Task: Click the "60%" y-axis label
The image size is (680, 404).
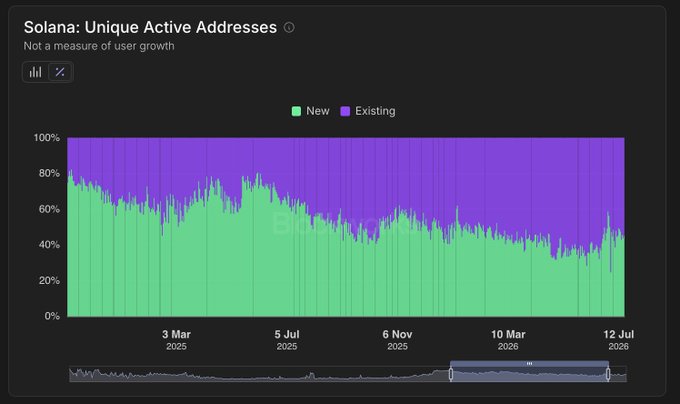Action: point(49,209)
